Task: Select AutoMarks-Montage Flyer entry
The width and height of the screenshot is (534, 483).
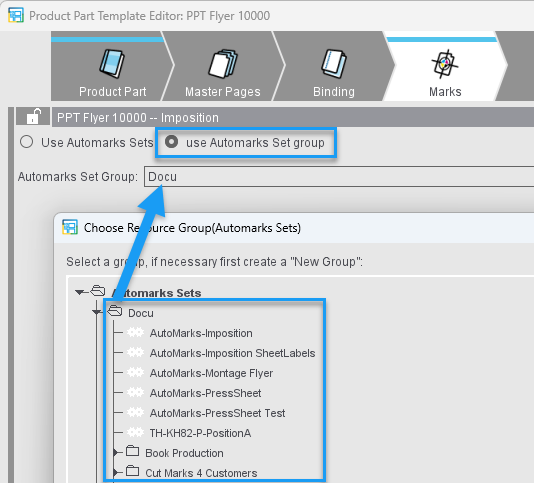Action: pos(211,373)
